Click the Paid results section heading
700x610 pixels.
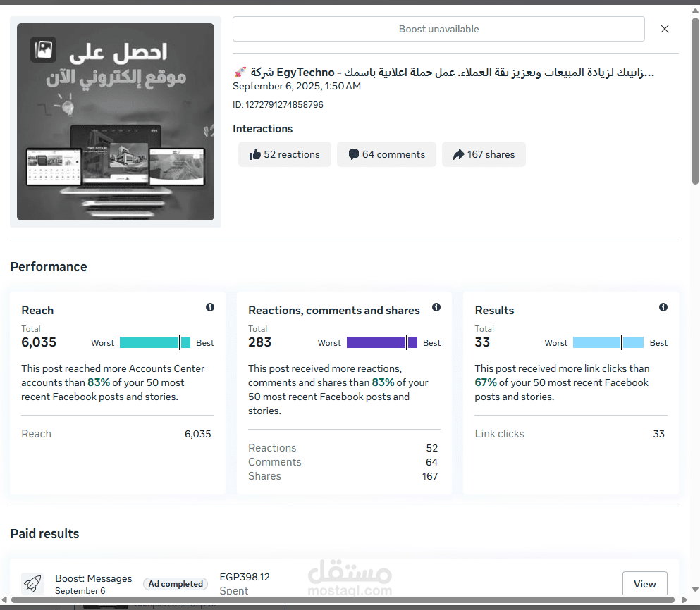pyautogui.click(x=44, y=534)
